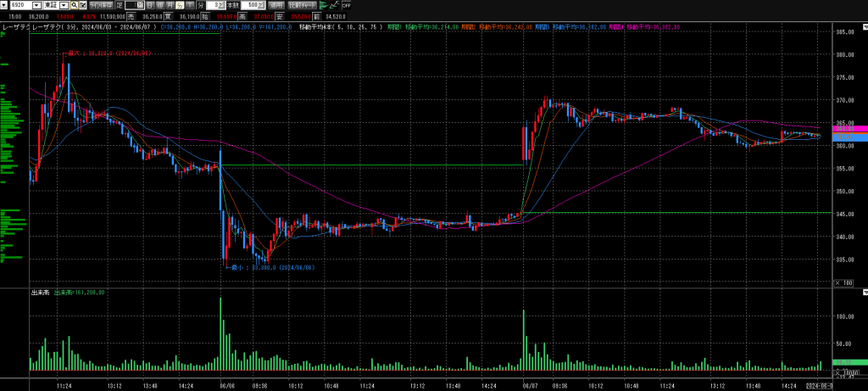The height and width of the screenshot is (391, 868).
Task: Switch to weekly (週) candle timeframe
Action: pos(159,5)
